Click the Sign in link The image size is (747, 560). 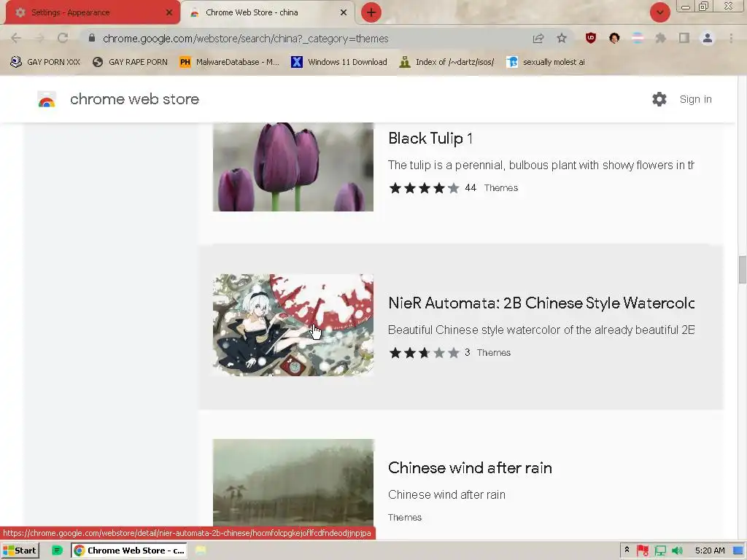click(x=695, y=99)
